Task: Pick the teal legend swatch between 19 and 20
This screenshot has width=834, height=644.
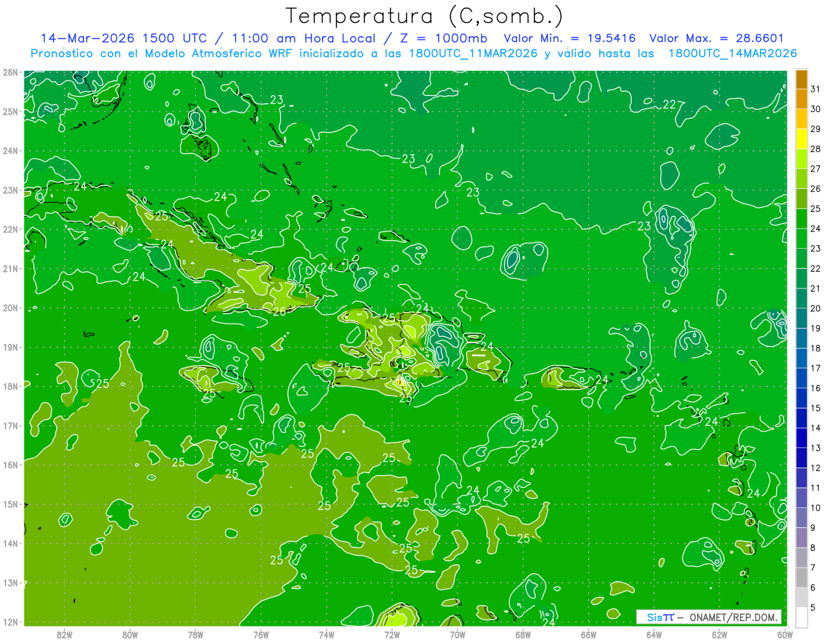Action: (x=801, y=318)
